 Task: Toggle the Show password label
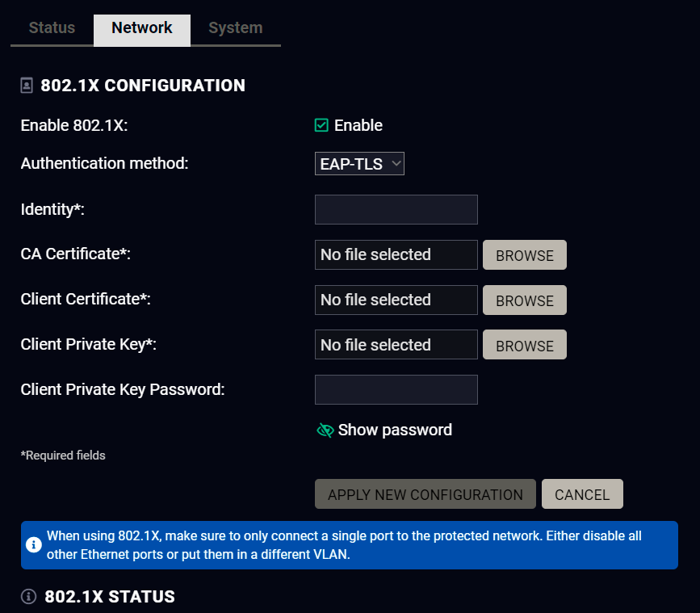[395, 430]
